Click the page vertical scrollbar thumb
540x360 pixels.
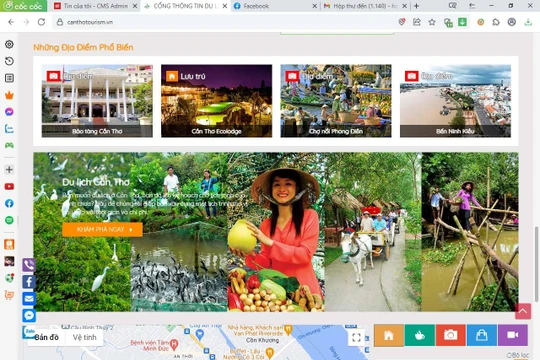pyautogui.click(x=536, y=264)
